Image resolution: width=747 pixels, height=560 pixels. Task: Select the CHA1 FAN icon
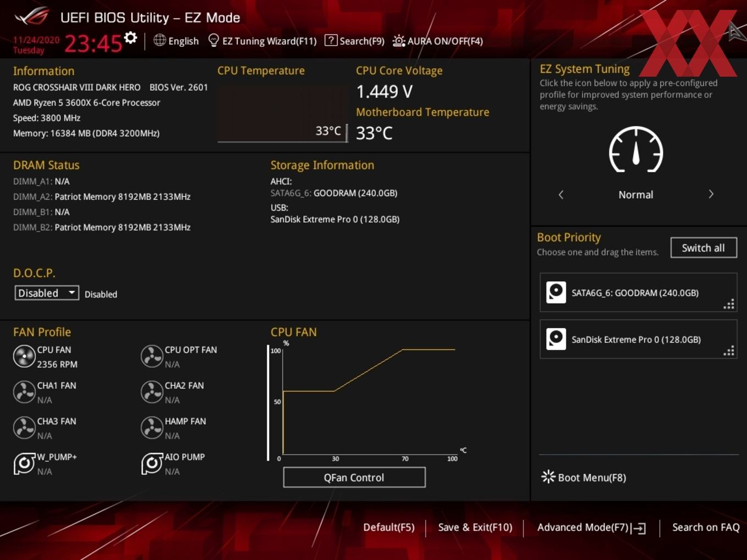click(24, 392)
